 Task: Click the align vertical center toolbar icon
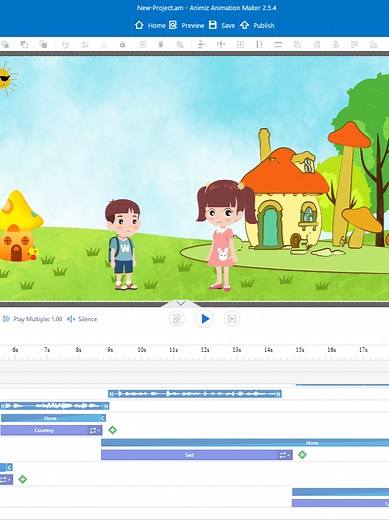click(201, 44)
